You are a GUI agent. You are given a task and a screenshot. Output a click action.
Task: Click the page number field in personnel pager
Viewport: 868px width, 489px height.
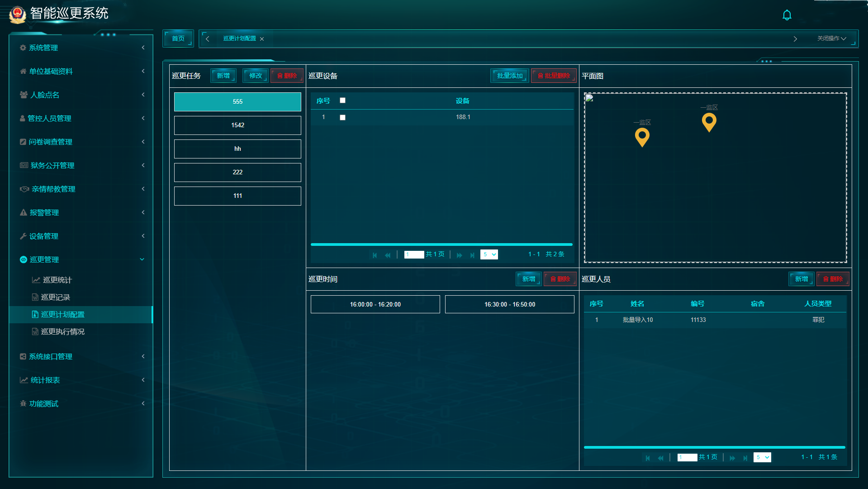[687, 457]
